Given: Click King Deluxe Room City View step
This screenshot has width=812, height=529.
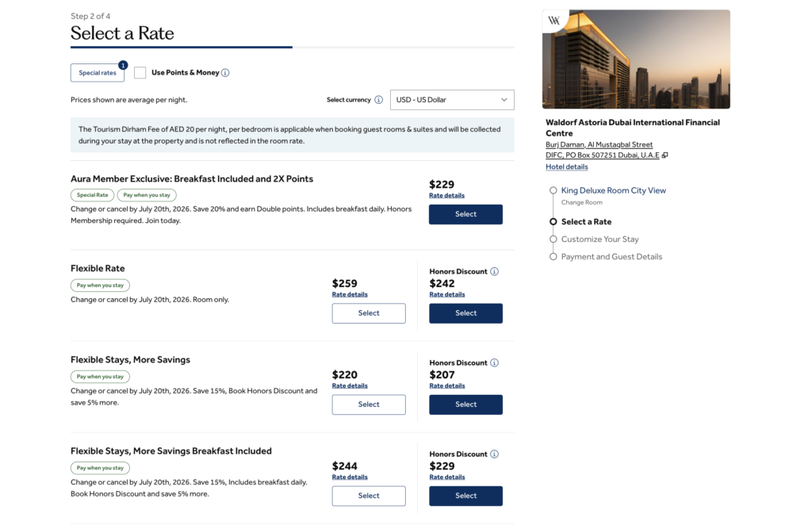Looking at the screenshot, I should click(x=613, y=190).
